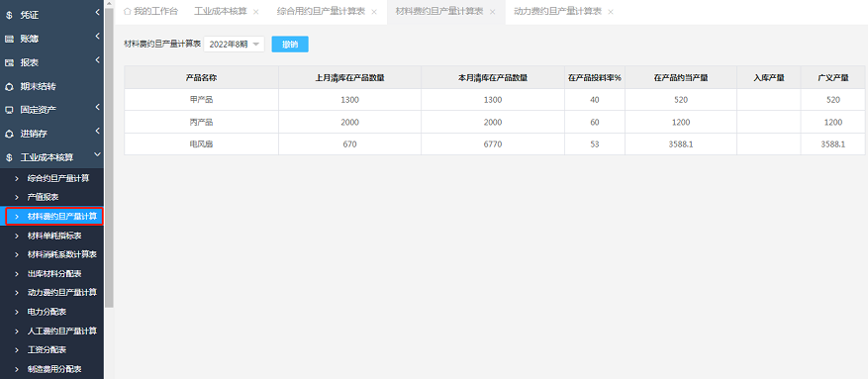Click the ledger icon beside 账簿
The width and height of the screenshot is (868, 379).
[9, 39]
